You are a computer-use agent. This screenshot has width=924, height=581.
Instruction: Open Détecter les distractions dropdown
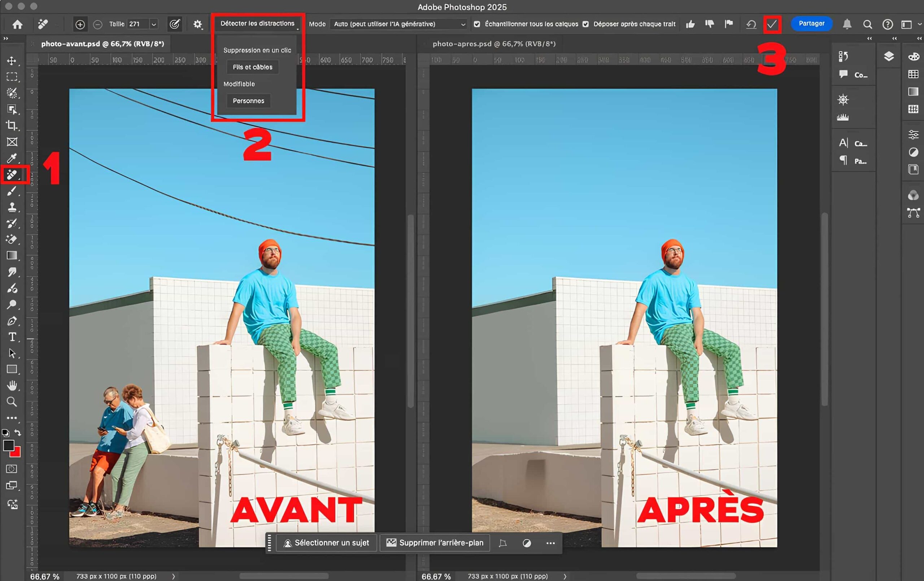[258, 24]
